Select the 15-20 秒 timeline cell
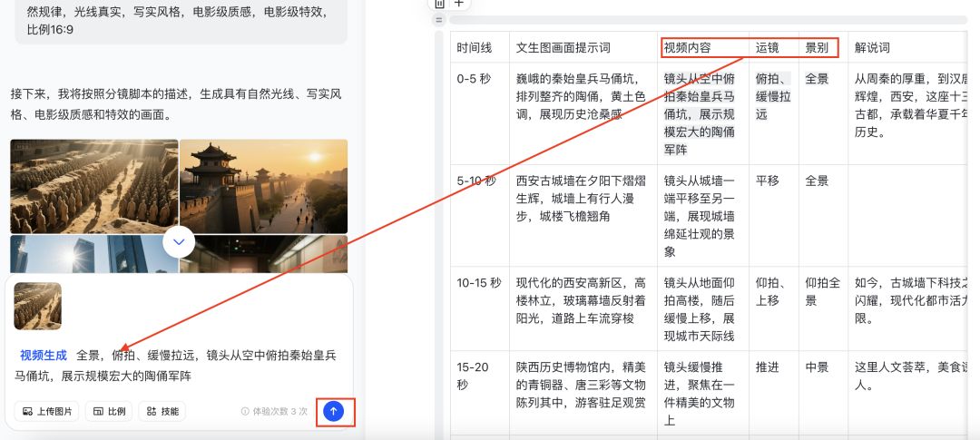 coord(480,393)
